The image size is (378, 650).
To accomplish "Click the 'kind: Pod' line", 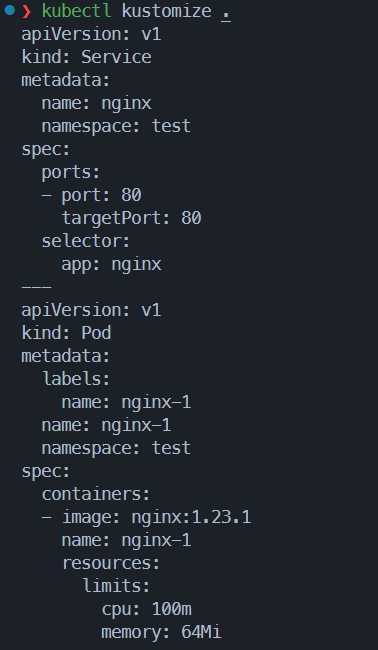I will [66, 333].
